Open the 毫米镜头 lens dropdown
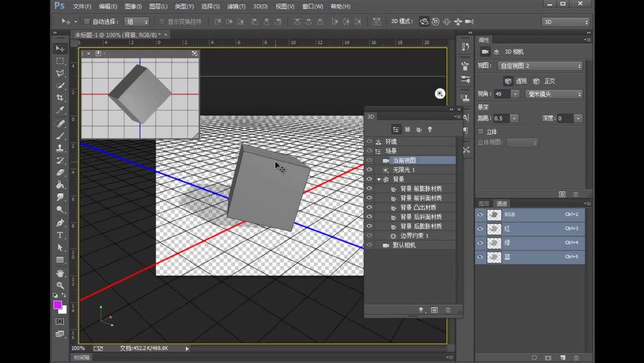Image resolution: width=644 pixels, height=363 pixels. (x=553, y=94)
